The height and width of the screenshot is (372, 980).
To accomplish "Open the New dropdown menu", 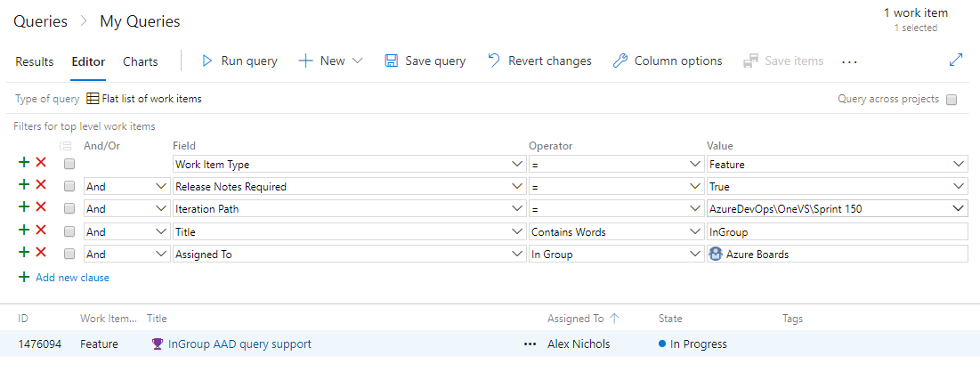I will 331,61.
